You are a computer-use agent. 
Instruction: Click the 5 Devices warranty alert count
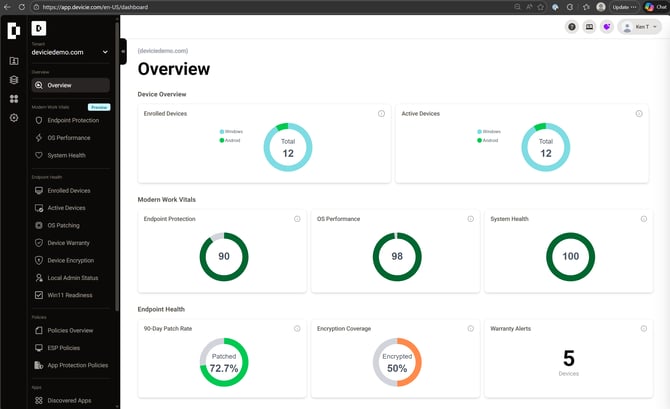pos(569,363)
